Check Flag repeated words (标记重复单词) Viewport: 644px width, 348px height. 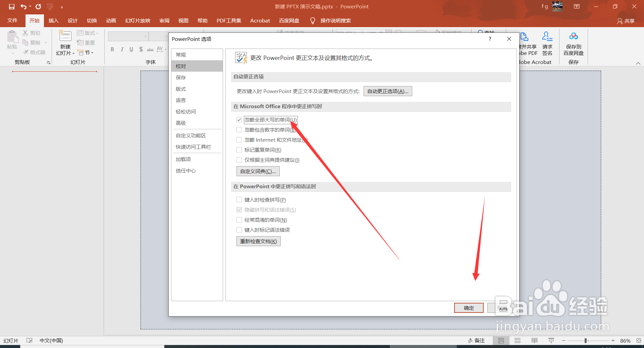239,150
